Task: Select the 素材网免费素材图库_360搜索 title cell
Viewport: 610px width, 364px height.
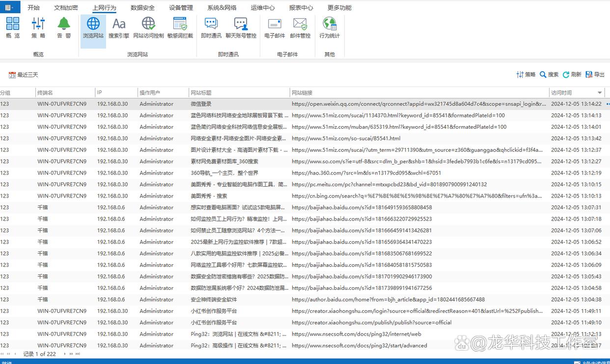Action: [x=224, y=162]
